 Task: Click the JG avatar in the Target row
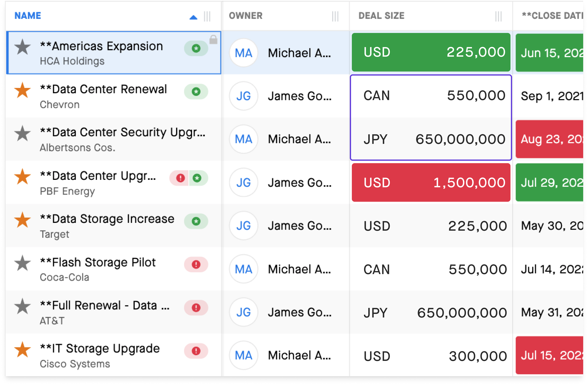244,226
